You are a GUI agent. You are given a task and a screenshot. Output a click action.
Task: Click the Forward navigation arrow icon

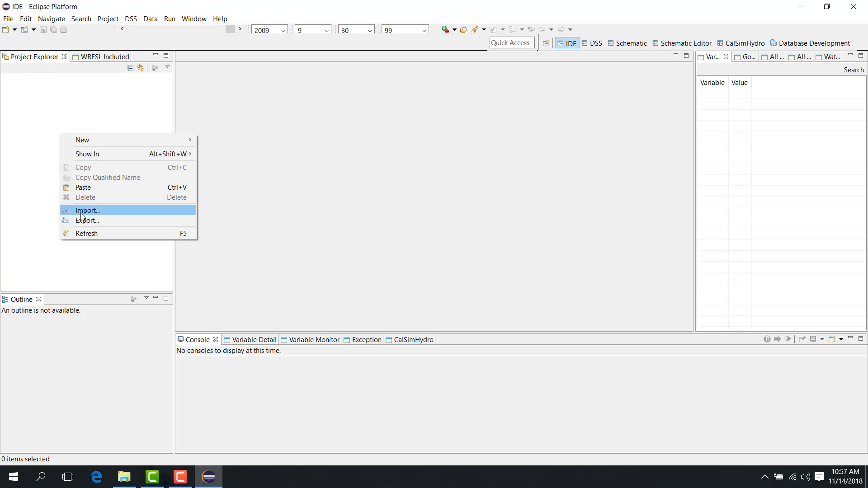561,29
